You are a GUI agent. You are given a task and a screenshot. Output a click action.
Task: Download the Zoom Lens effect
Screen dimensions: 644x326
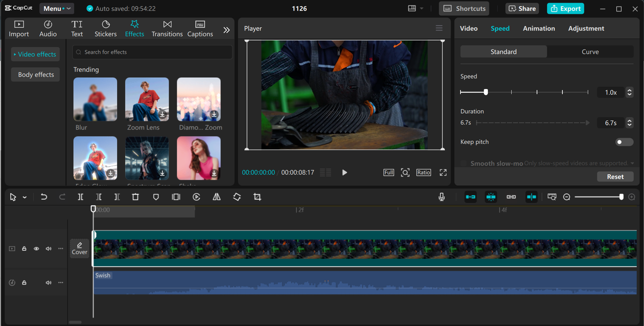tap(163, 114)
